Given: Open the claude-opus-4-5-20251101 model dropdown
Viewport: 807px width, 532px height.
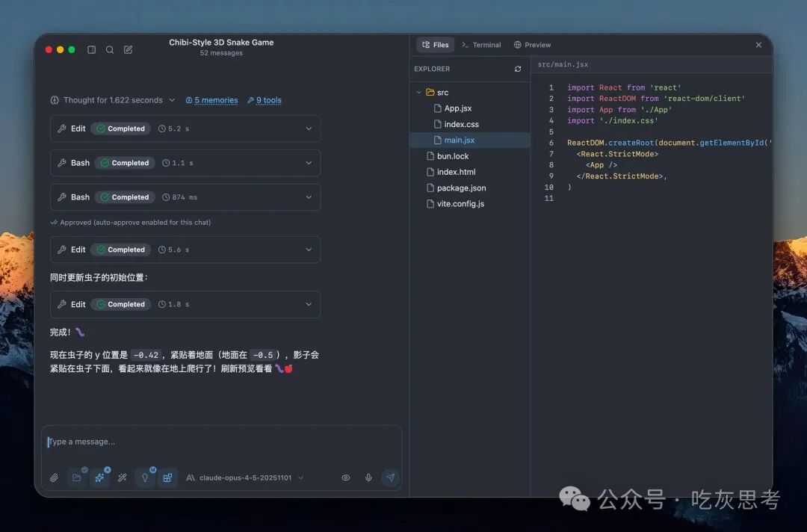Looking at the screenshot, I should [x=244, y=478].
